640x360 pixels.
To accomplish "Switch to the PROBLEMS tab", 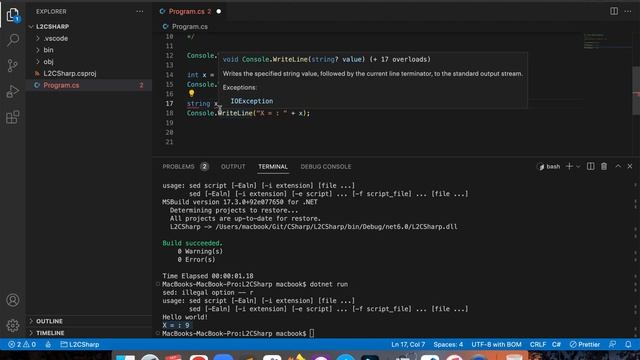I will click(178, 167).
